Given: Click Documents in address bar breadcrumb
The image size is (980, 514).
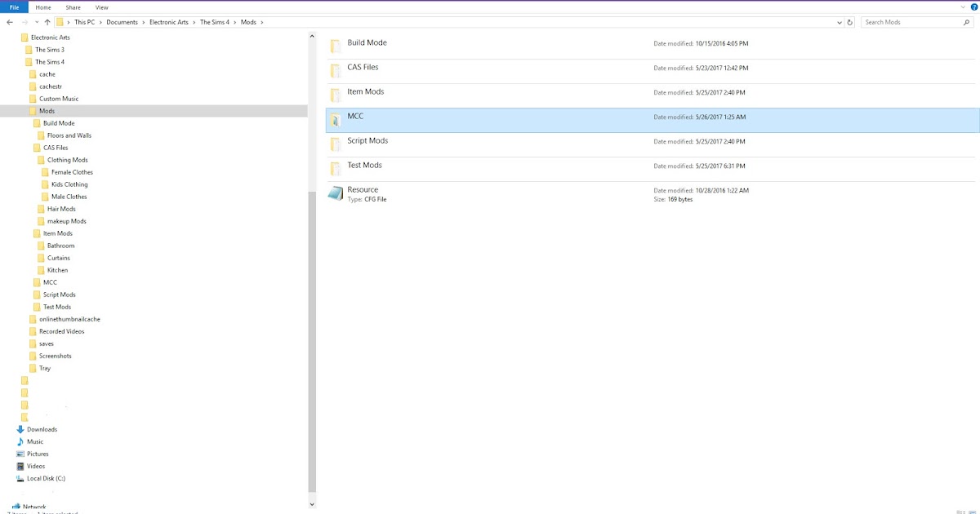Looking at the screenshot, I should (122, 22).
